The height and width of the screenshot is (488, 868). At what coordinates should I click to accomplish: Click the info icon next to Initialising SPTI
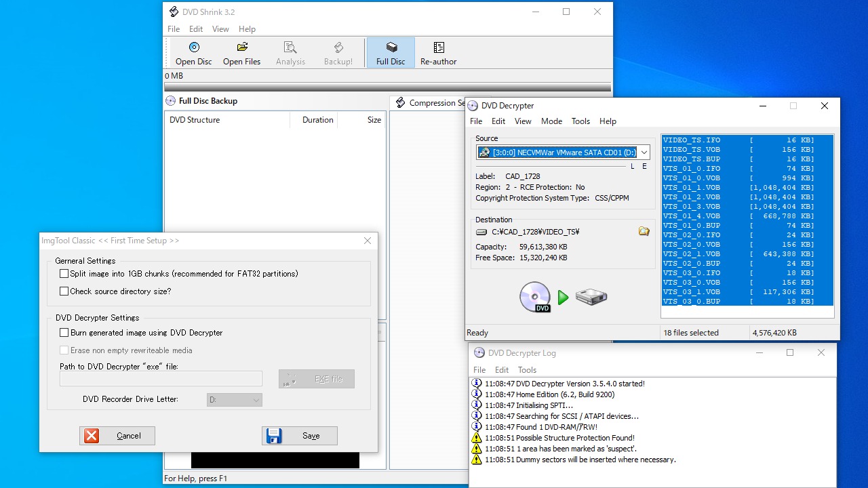tap(477, 405)
